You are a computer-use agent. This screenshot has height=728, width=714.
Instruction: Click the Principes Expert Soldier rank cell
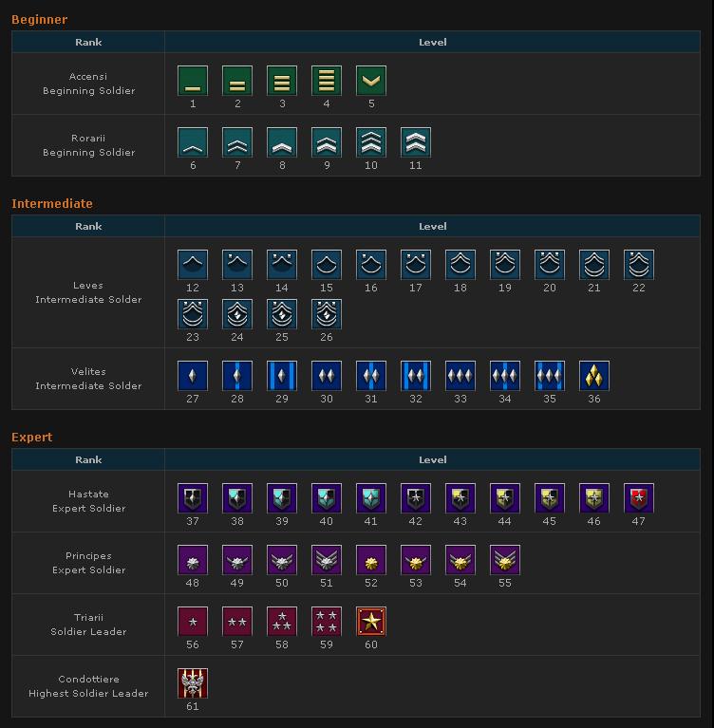point(88,563)
